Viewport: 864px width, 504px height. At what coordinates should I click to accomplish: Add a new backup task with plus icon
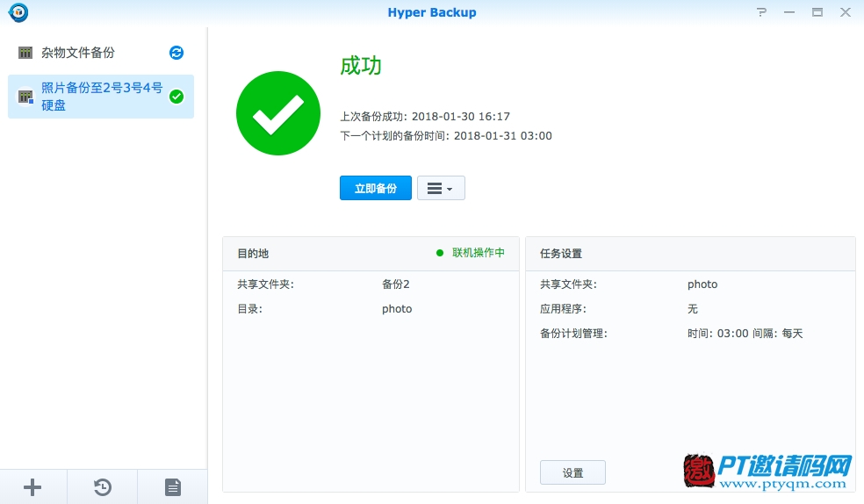32,487
